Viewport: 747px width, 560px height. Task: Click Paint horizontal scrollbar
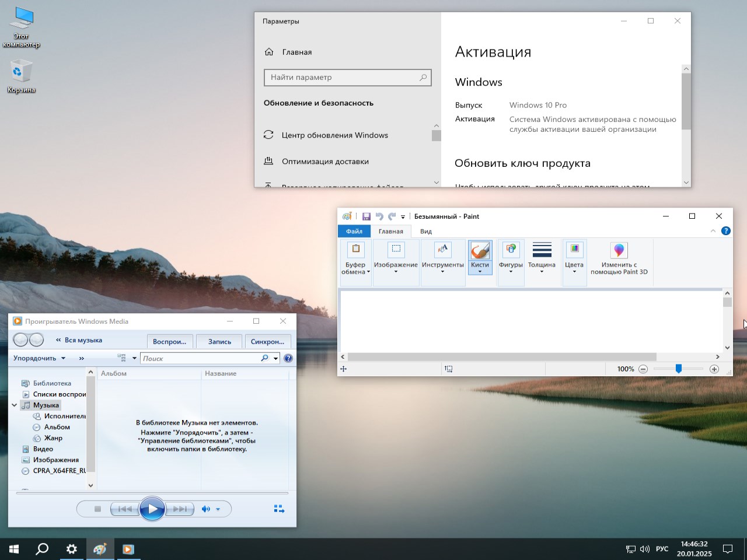[502, 356]
